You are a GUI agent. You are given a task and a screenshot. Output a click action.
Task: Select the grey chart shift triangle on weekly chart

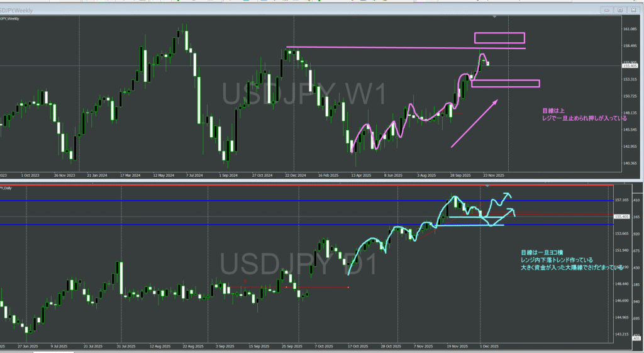point(496,17)
